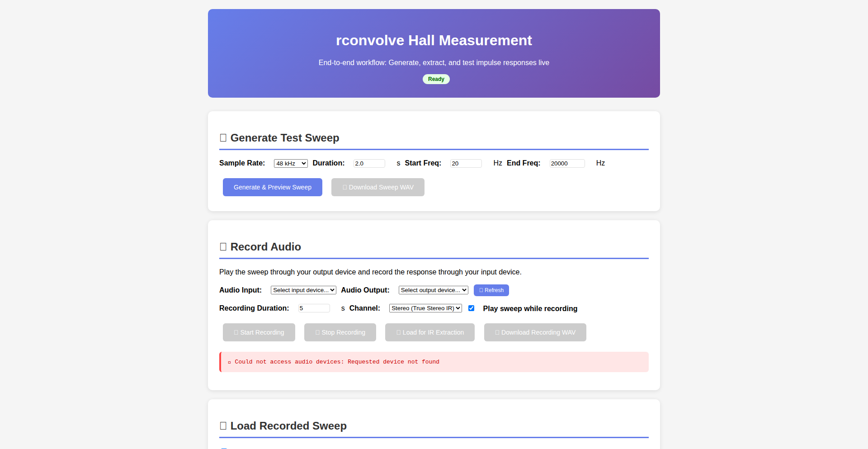The height and width of the screenshot is (449, 868).
Task: Click Load for IR Extraction
Action: [x=429, y=332]
